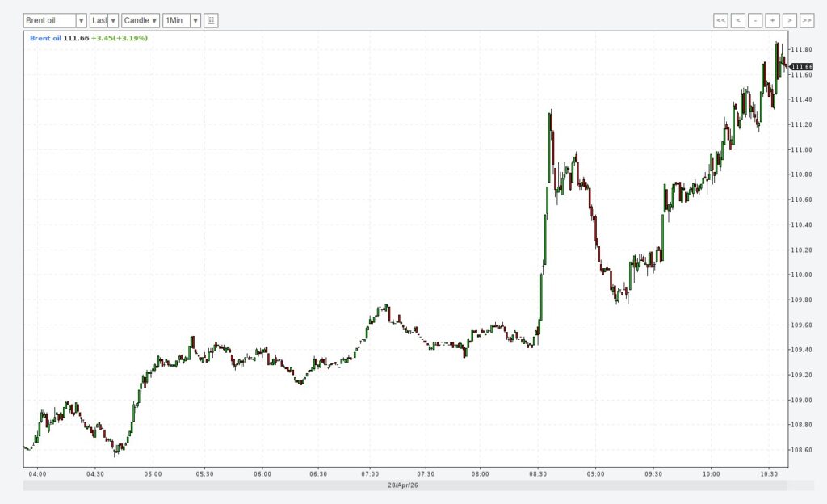The image size is (827, 504).
Task: Open the Candle chart style dropdown
Action: coord(141,20)
